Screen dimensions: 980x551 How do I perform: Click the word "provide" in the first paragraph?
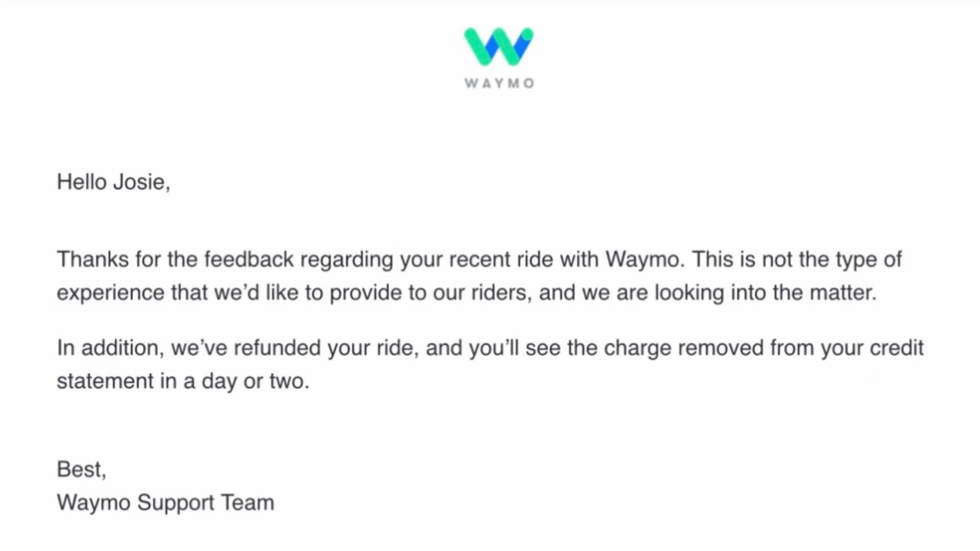point(365,293)
